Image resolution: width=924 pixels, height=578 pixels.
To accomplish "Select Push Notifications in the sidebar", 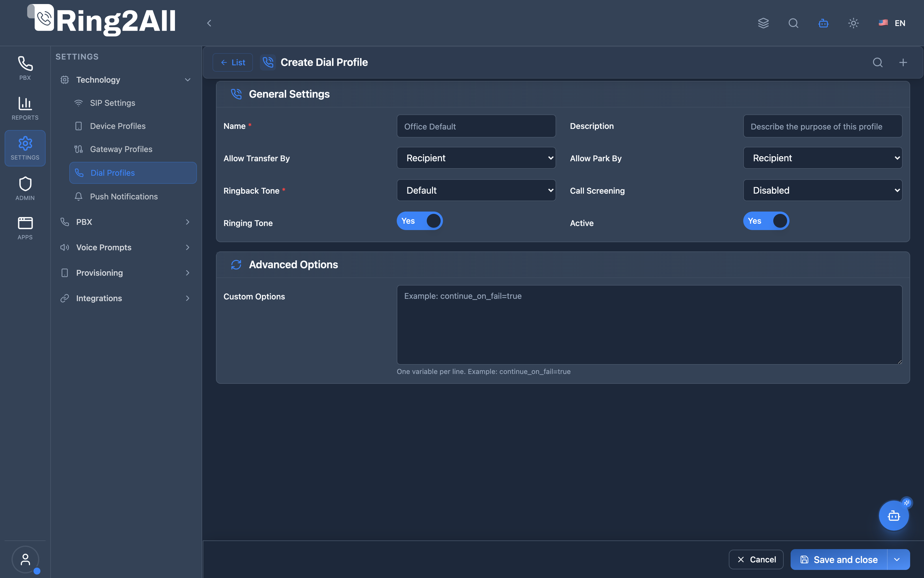I will coord(133,197).
